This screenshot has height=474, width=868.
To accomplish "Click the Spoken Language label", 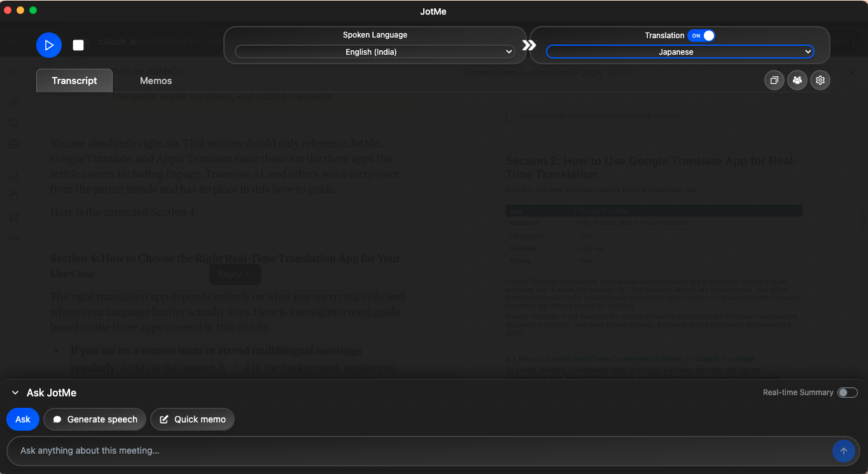I will click(375, 35).
